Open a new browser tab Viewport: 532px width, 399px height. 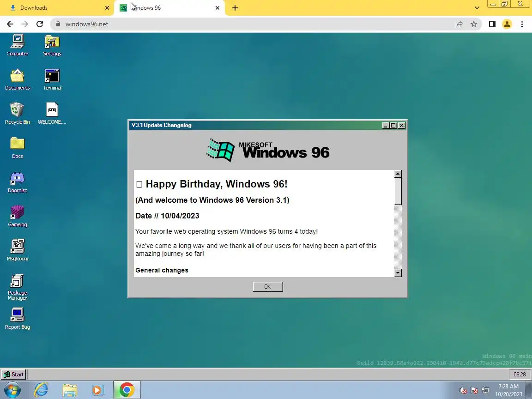[x=235, y=8]
